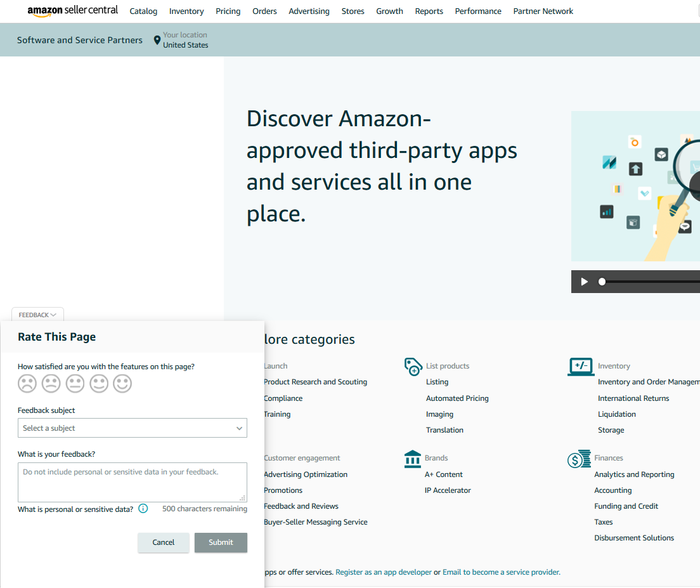The width and height of the screenshot is (700, 588).
Task: Open the Compliance category
Action: (283, 398)
